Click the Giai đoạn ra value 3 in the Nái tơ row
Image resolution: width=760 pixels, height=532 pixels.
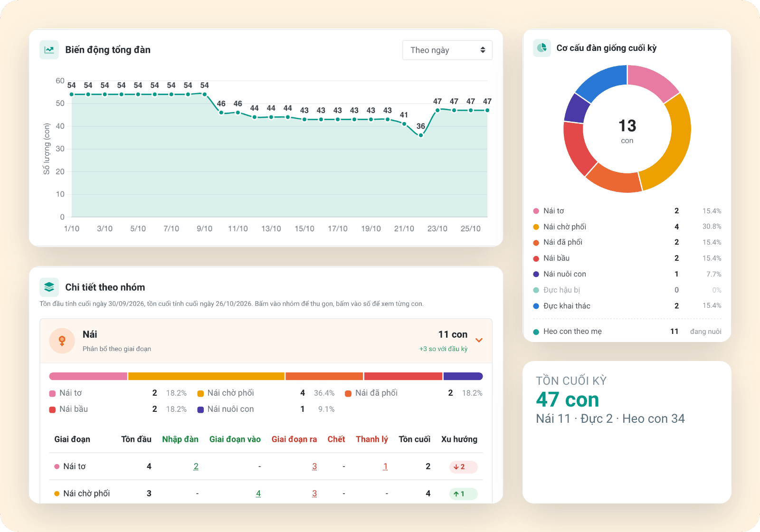[x=314, y=466]
